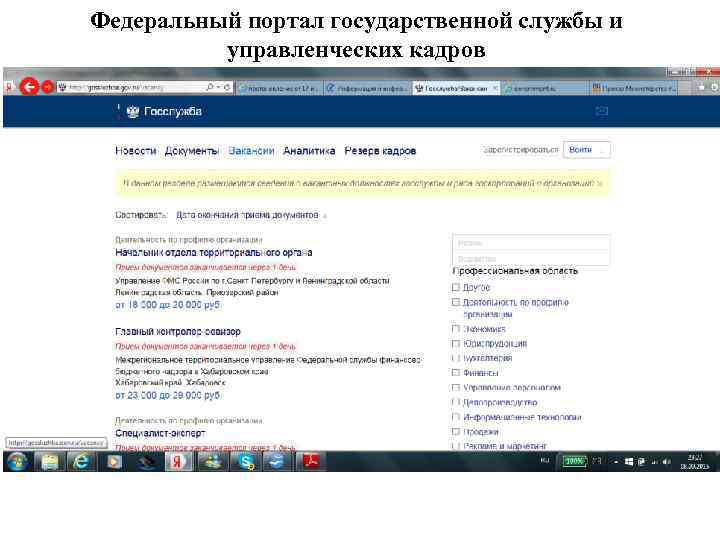Viewport: 720px width, 540px height.
Task: Click the browser home icon at top right
Action: (701, 87)
